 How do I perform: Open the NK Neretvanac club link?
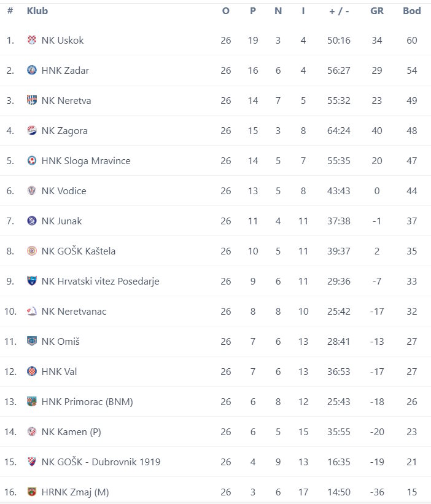[74, 311]
